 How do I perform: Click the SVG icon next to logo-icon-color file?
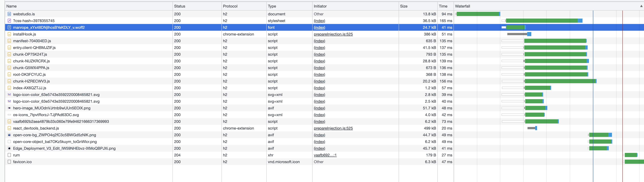pos(9,95)
